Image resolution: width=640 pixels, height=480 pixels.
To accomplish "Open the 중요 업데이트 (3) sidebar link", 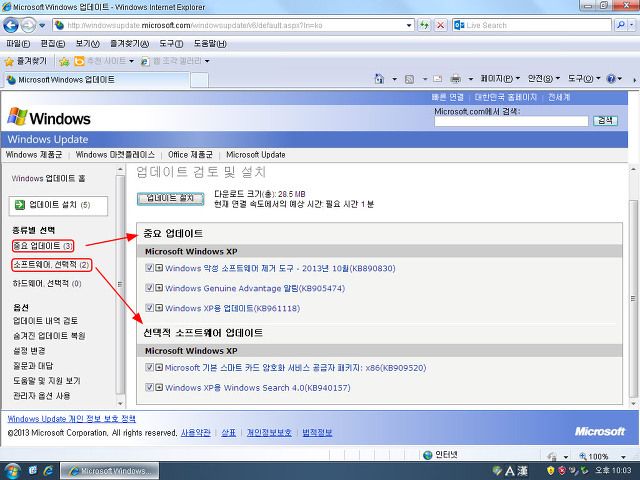I will (43, 246).
